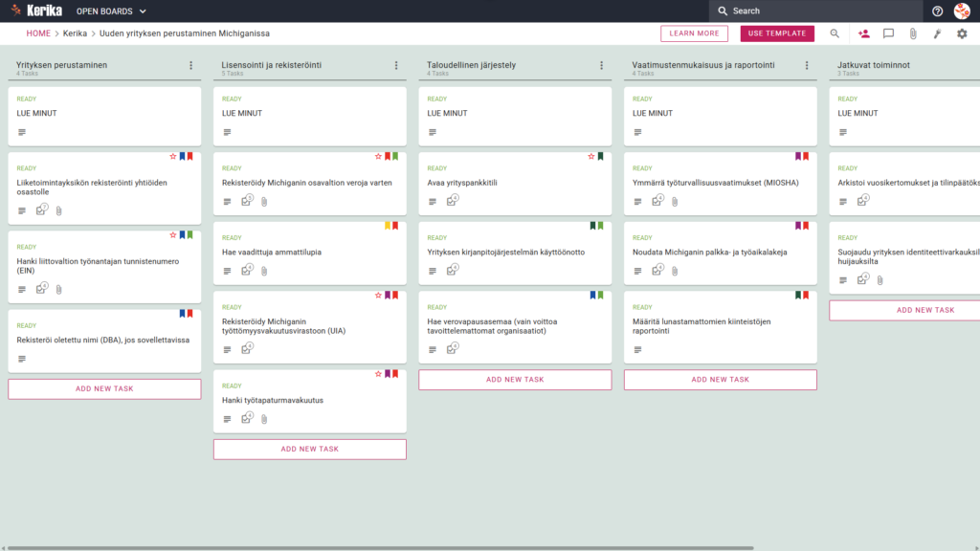
Task: Add new task in Taloudellinen järjestely
Action: click(x=515, y=380)
